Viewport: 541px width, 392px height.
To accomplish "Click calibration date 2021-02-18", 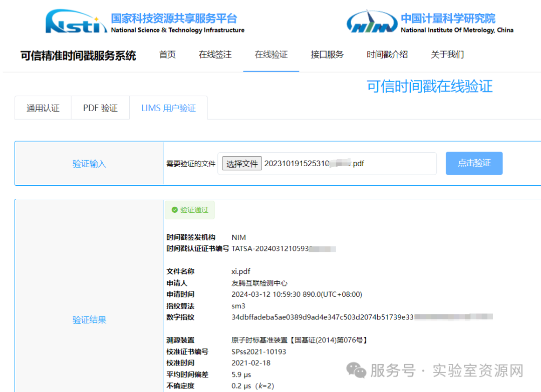I will pyautogui.click(x=251, y=363).
